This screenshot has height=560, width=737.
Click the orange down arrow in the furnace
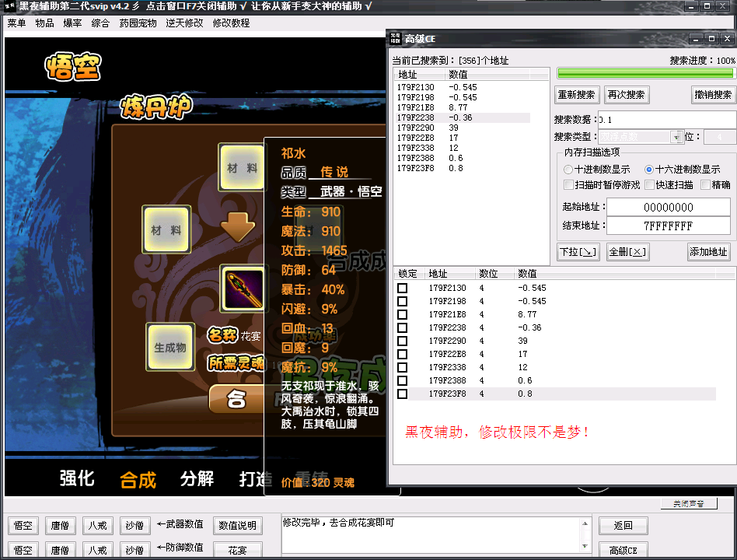(x=239, y=227)
